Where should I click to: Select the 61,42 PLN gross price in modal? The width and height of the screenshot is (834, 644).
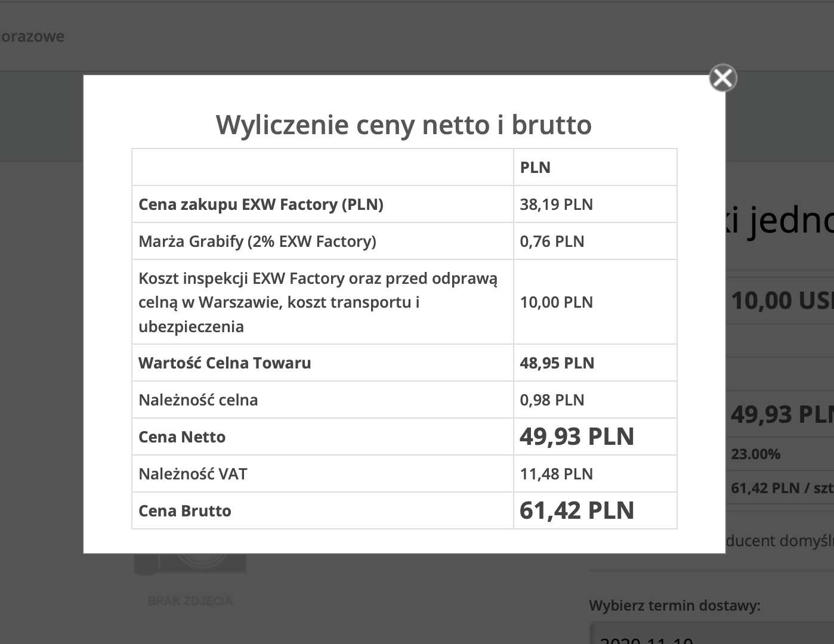pyautogui.click(x=577, y=510)
